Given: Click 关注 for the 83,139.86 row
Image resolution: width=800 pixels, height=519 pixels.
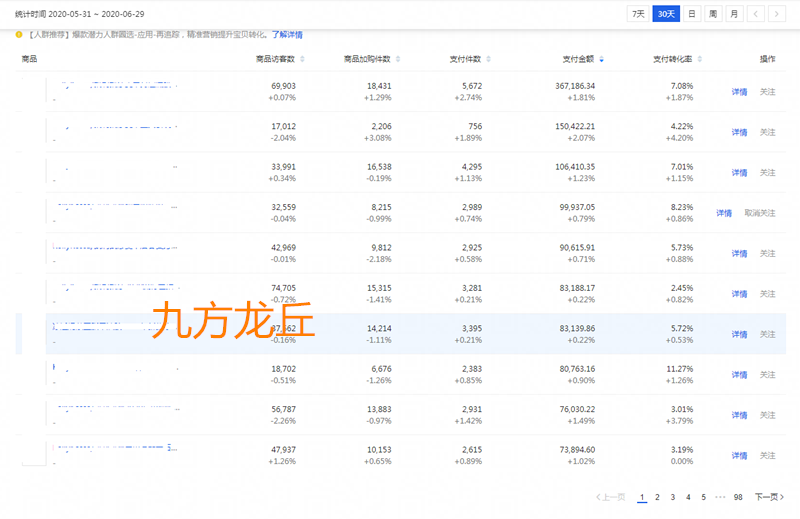Looking at the screenshot, I should pos(767,334).
